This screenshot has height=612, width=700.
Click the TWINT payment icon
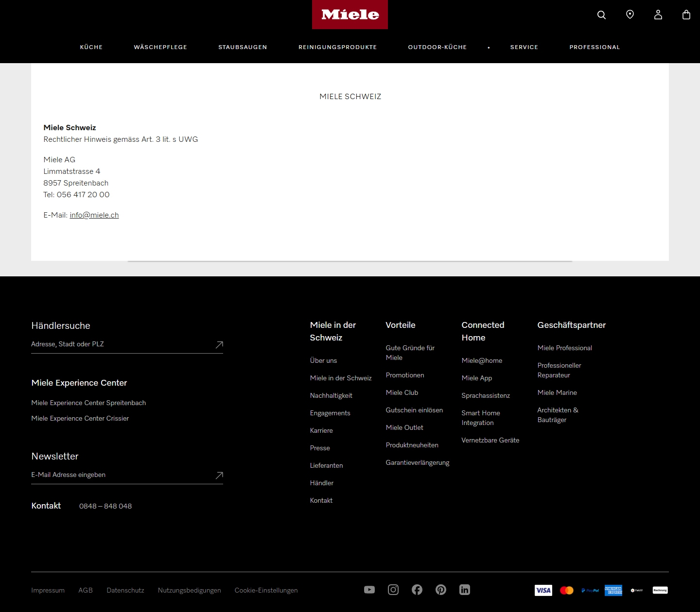(x=636, y=590)
